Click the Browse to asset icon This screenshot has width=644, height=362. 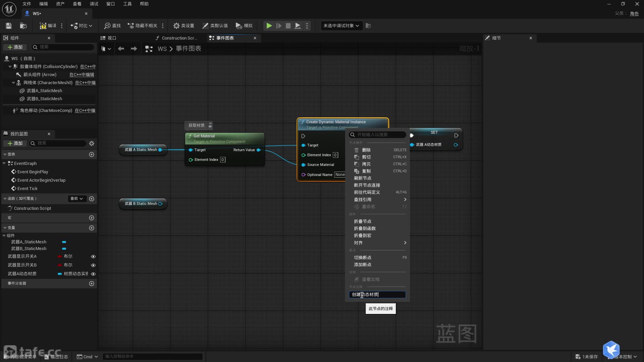(23, 26)
